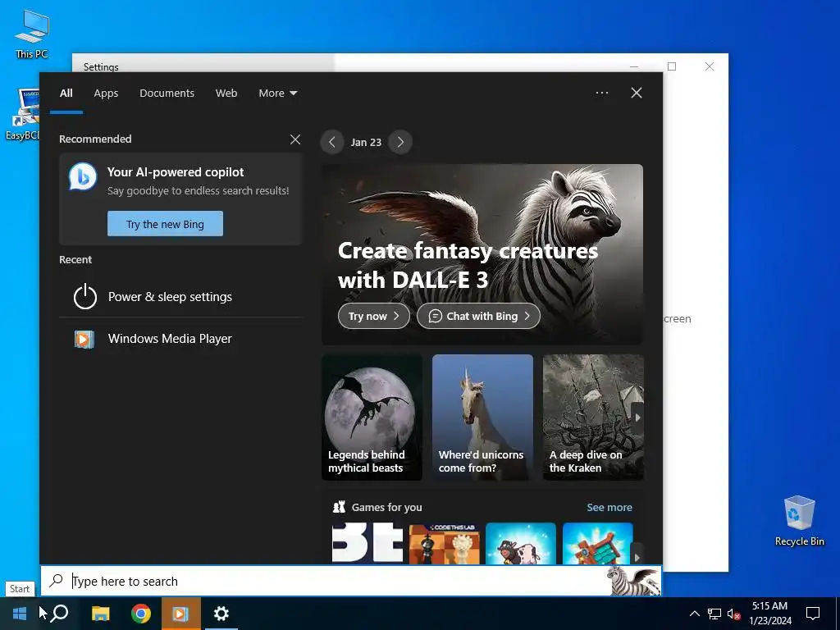Screen dimensions: 840x630
Task: Minimize the Settings window
Action: [634, 66]
